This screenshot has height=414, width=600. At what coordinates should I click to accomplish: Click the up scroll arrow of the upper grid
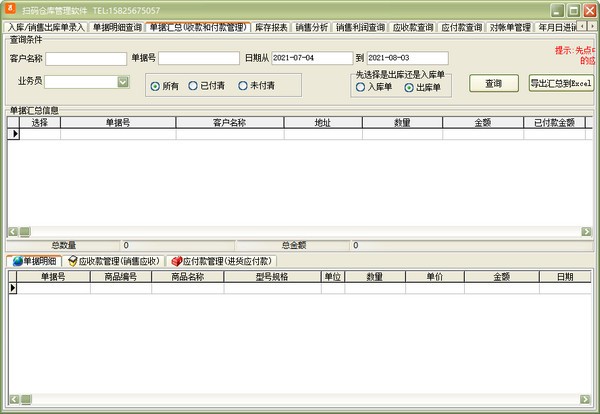594,121
